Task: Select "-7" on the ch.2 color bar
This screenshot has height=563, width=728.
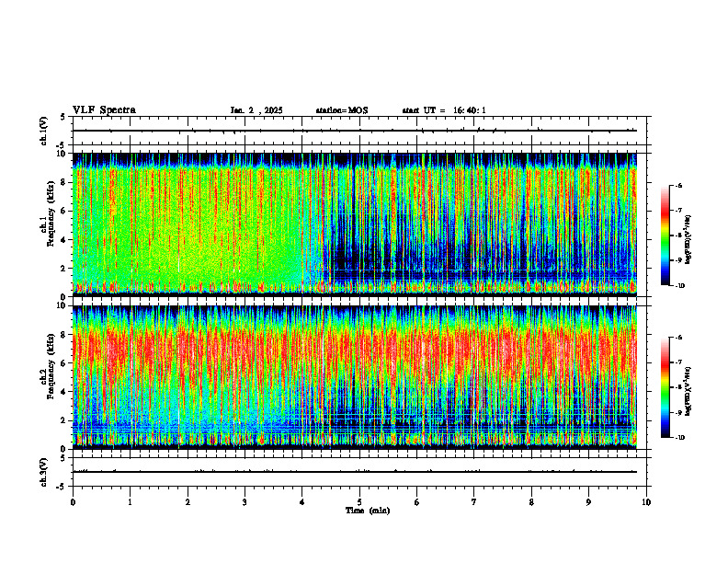Action: tap(678, 362)
